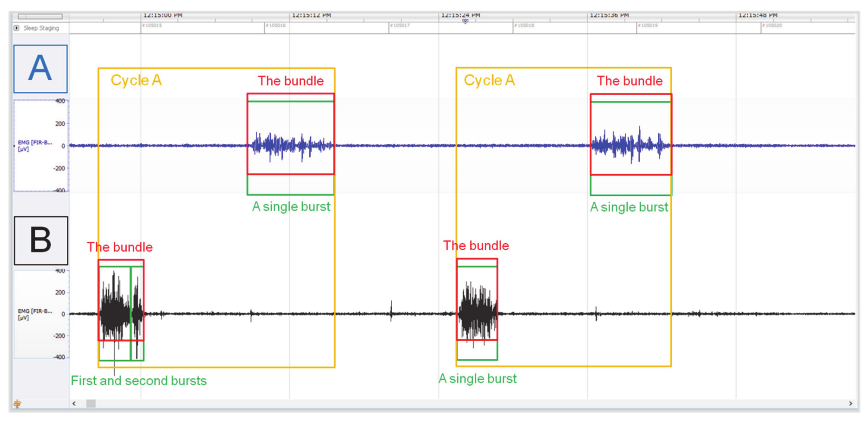868x421 pixels.
Task: Select the blue EMG channel label
Action: [x=35, y=146]
